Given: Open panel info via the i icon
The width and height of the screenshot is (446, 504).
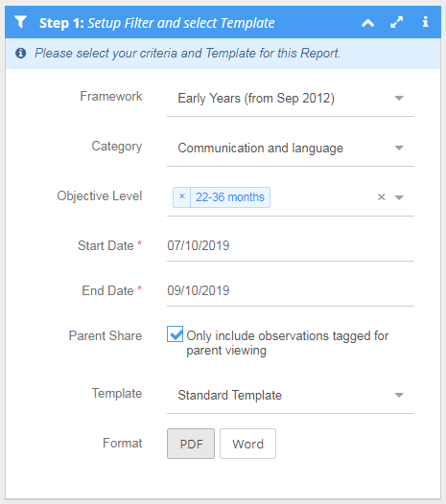Looking at the screenshot, I should (425, 22).
